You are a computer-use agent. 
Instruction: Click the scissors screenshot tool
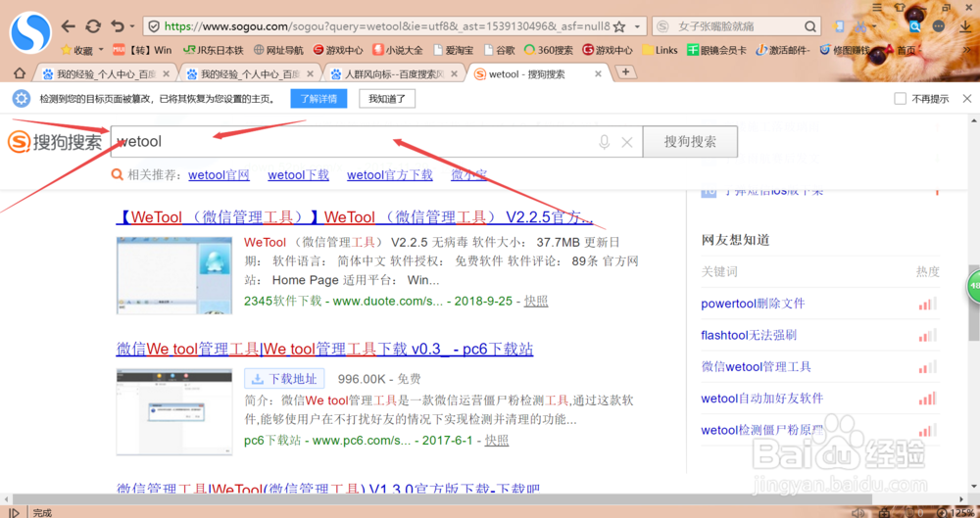click(860, 26)
